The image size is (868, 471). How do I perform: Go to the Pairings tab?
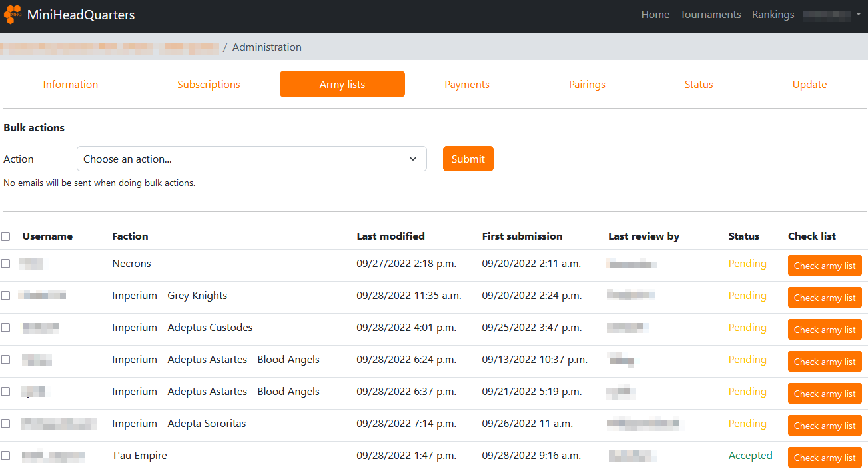tap(587, 85)
